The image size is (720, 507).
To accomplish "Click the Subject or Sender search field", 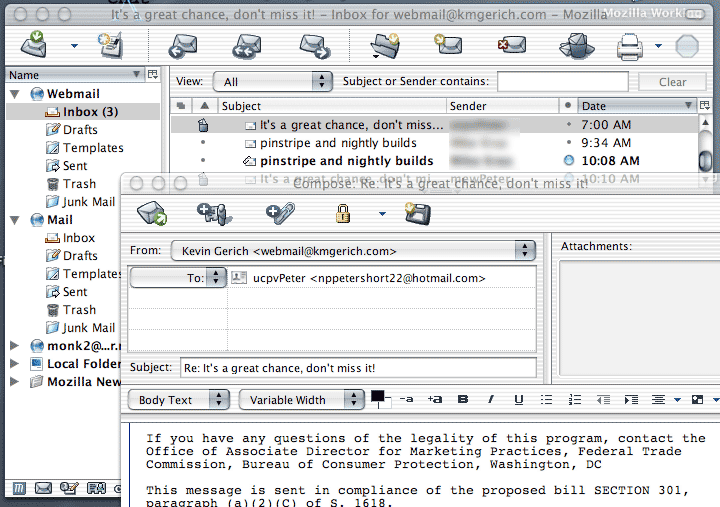I will click(x=563, y=82).
